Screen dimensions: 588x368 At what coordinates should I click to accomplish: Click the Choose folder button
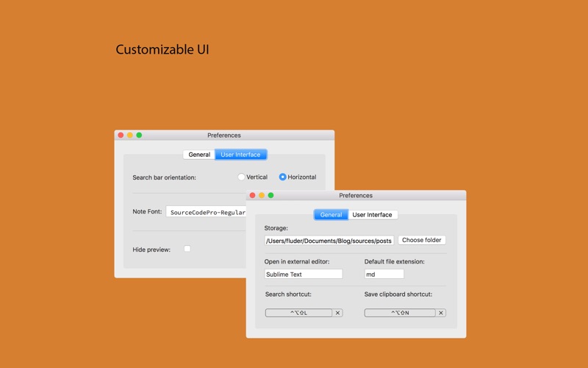421,240
